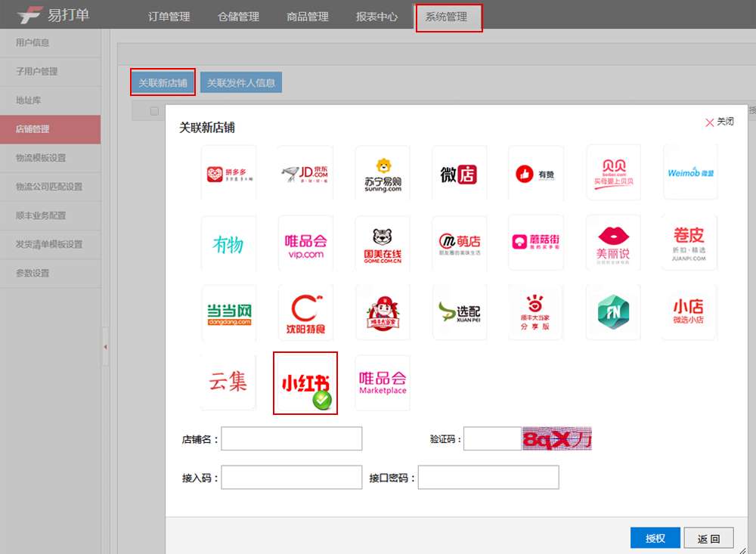Focus the 接入码 input field

pos(292,478)
